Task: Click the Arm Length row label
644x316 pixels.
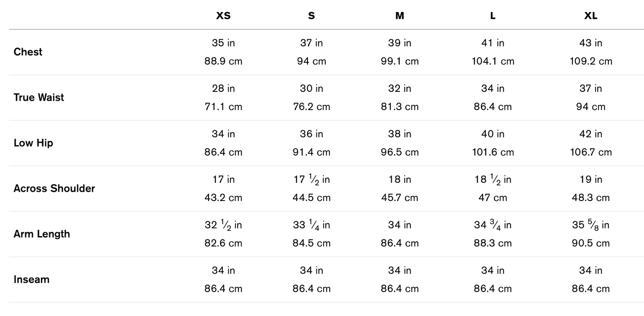Action: [x=42, y=234]
